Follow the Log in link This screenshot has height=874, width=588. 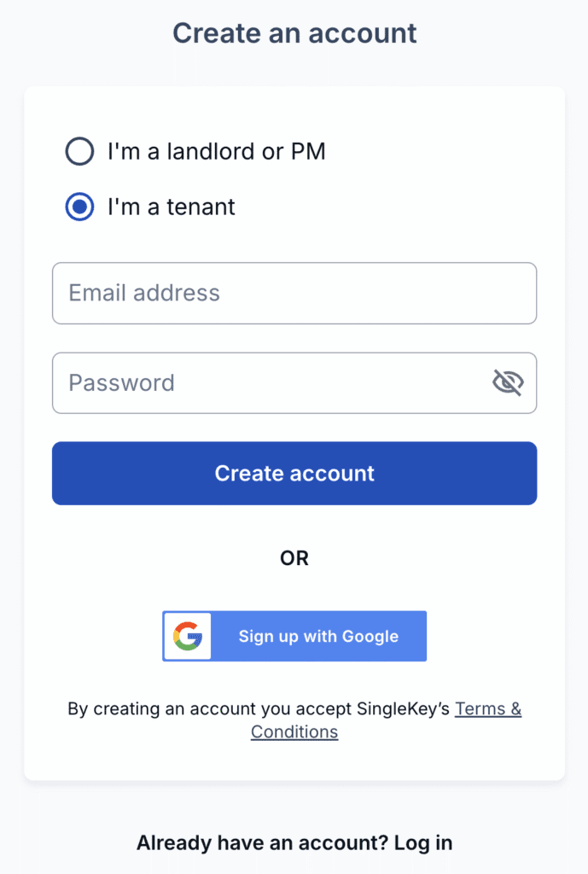pos(423,843)
